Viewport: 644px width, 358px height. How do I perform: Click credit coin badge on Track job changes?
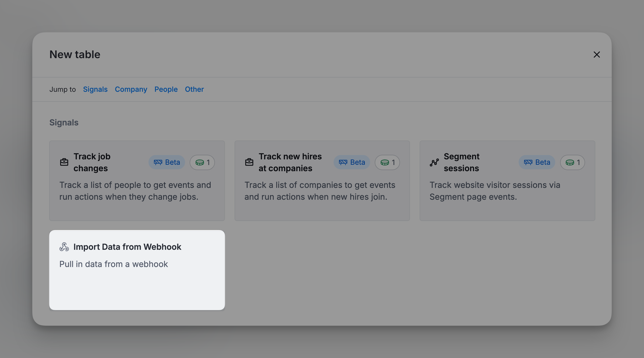[x=202, y=162]
